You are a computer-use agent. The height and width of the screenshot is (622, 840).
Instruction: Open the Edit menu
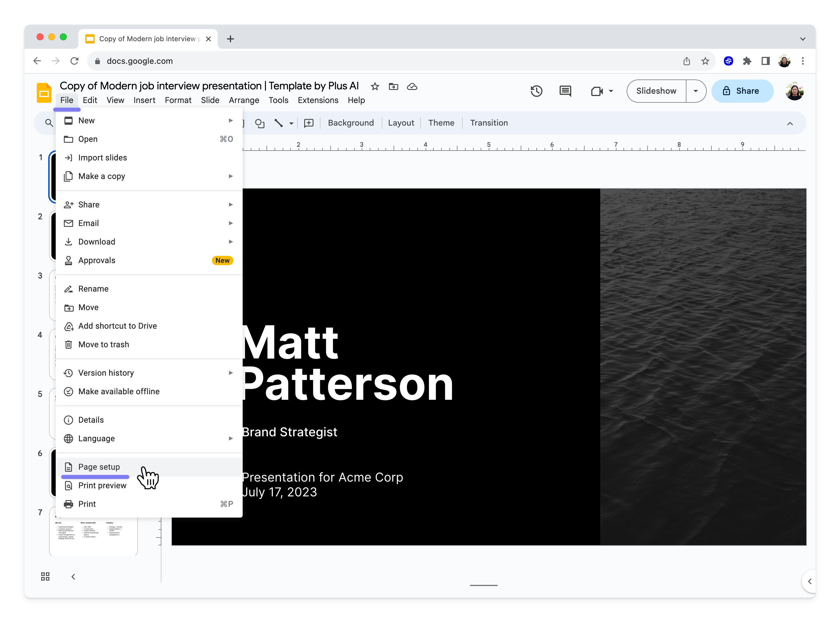90,100
